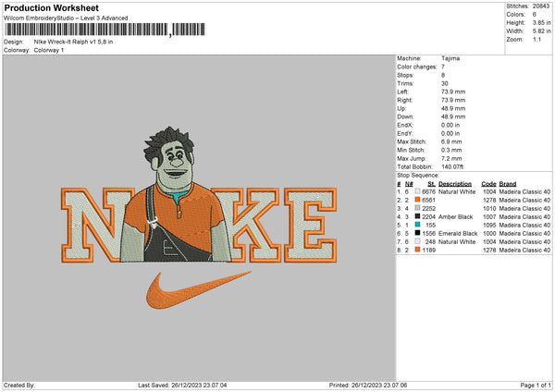Viewport: 555px width, 392px height.
Task: Click the gray swatch beside 2252 stitches
Action: (417, 208)
